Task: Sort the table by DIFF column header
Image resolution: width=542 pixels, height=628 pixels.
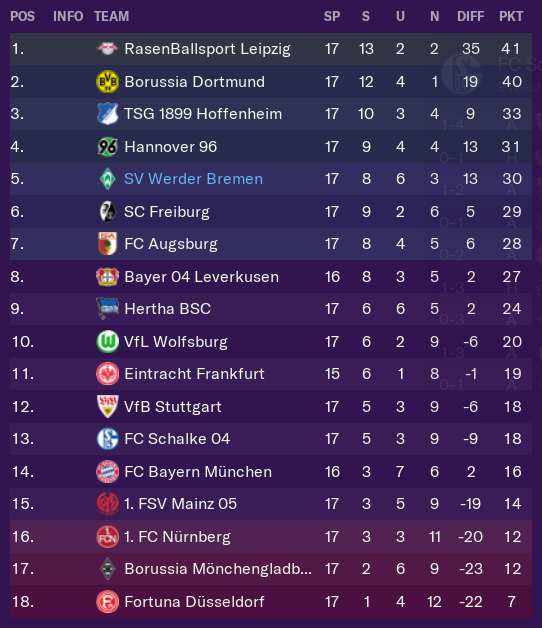Action: 471,16
